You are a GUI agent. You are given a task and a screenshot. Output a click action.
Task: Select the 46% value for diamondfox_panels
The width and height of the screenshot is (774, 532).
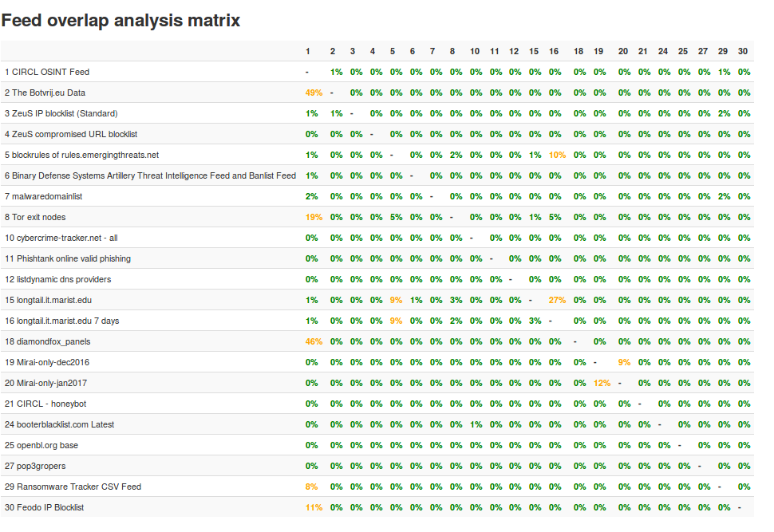(x=313, y=341)
